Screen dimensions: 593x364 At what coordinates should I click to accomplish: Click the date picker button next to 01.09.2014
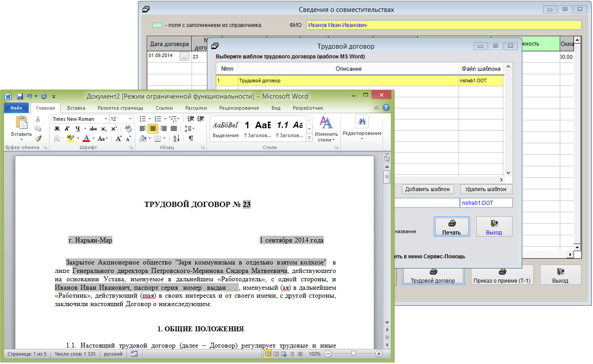click(184, 56)
